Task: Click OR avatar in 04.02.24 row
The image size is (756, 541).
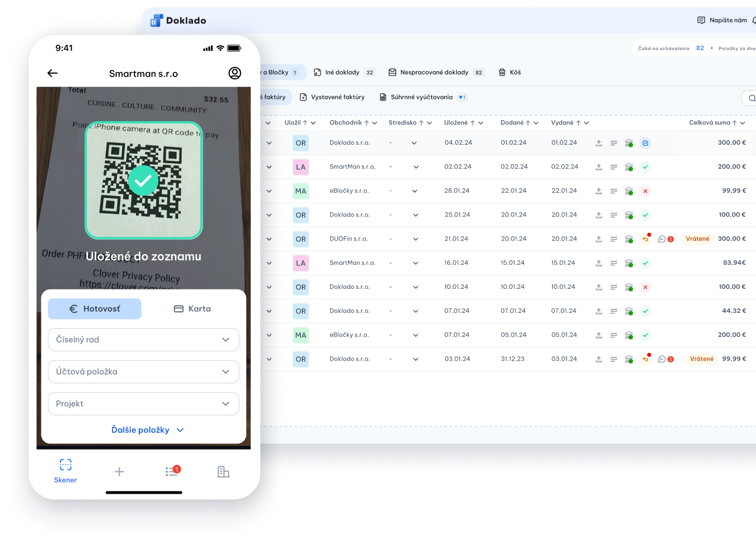Action: [301, 143]
